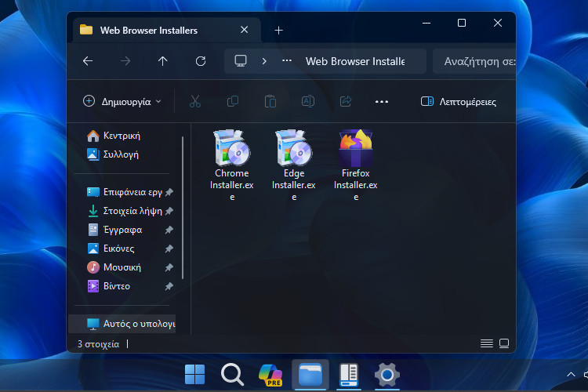Open Βίντεο videos in sidebar

pyautogui.click(x=122, y=286)
